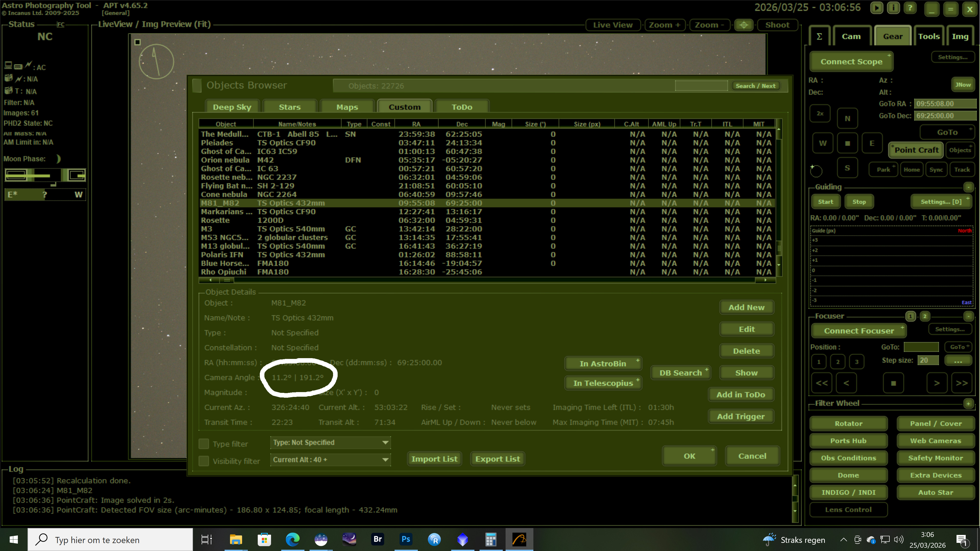
Task: Move scope North with N button
Action: coord(847,119)
